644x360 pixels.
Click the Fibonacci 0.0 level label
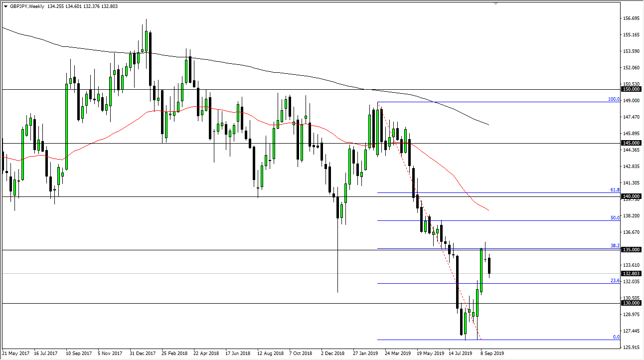click(616, 337)
